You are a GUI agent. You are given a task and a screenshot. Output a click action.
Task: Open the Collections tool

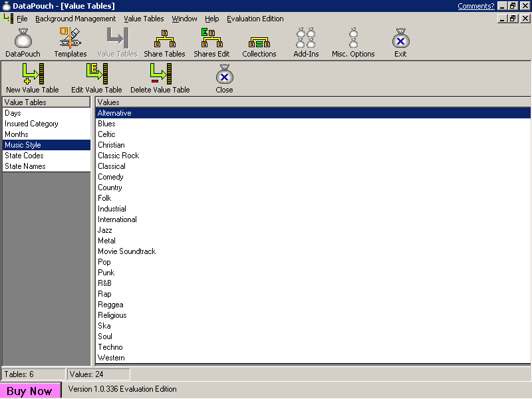coord(259,43)
